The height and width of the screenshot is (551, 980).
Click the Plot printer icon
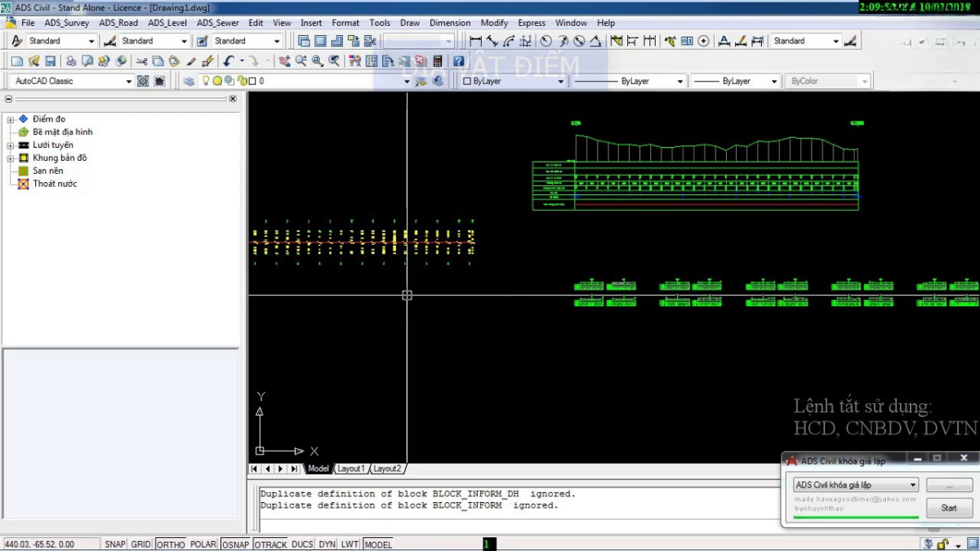[71, 61]
